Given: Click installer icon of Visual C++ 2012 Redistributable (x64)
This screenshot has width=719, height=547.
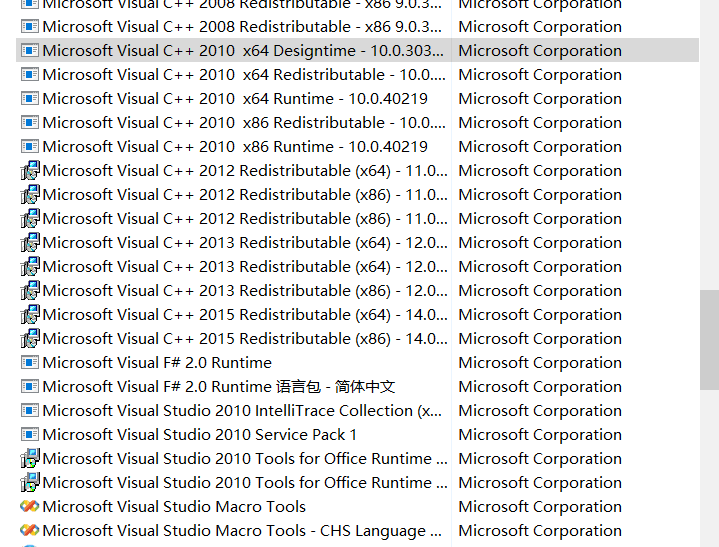Looking at the screenshot, I should [x=30, y=171].
